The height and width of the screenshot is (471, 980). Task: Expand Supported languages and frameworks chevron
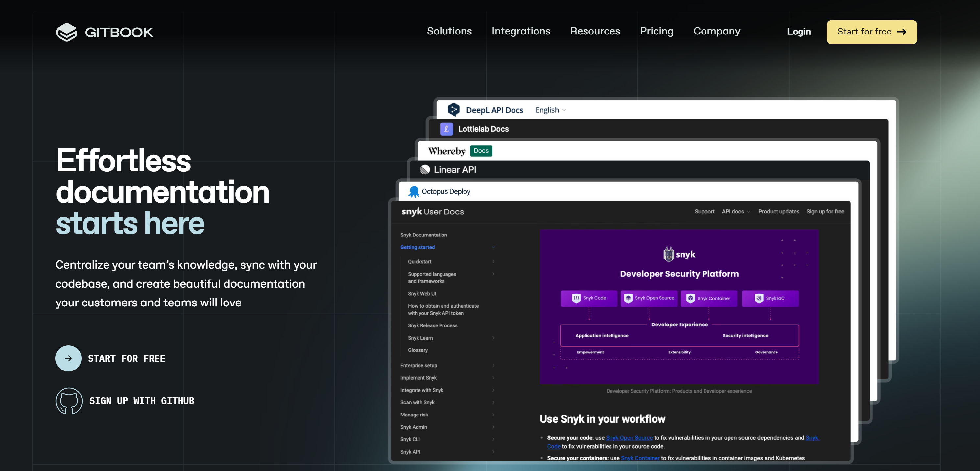493,274
